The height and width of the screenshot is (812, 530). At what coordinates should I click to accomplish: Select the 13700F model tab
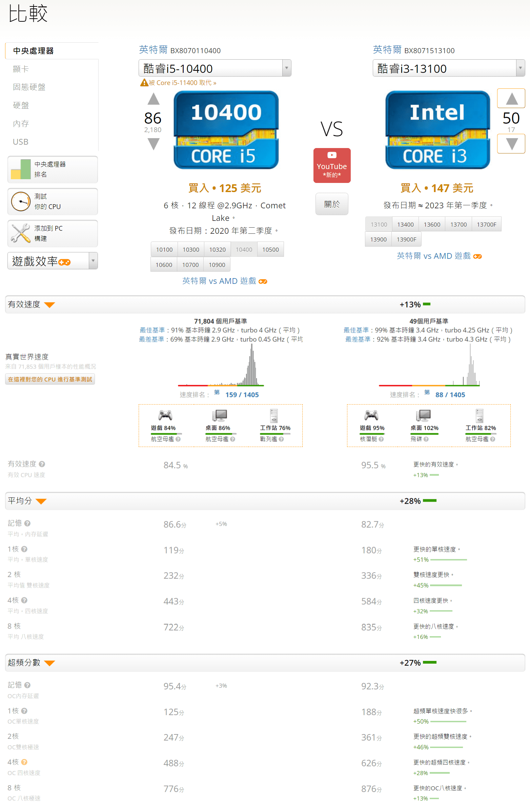486,225
